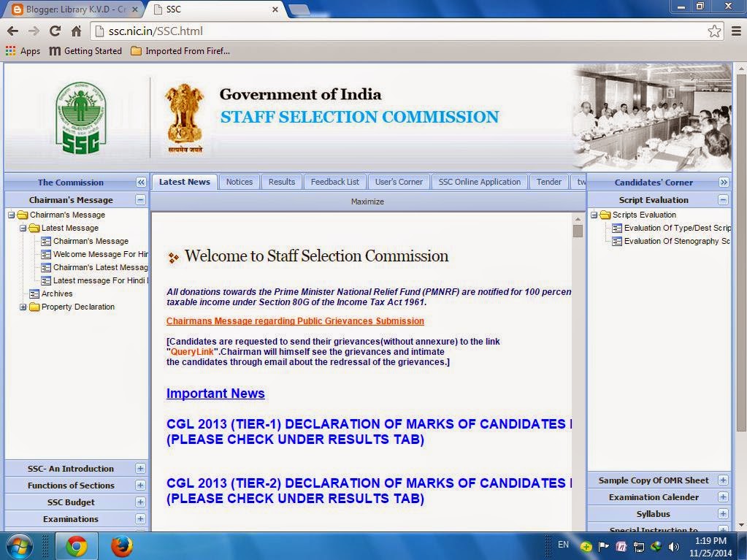747x560 pixels.
Task: Open the Archives tree item
Action: click(51, 294)
